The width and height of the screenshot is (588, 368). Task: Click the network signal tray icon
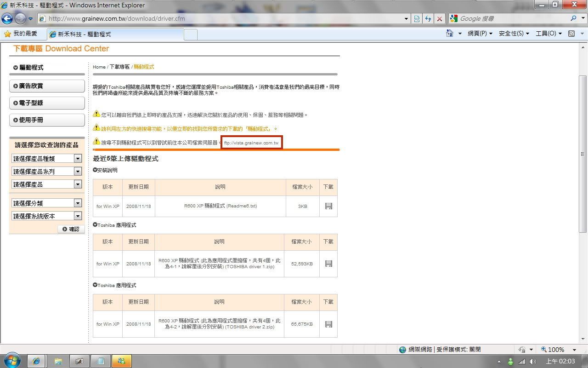pos(522,362)
